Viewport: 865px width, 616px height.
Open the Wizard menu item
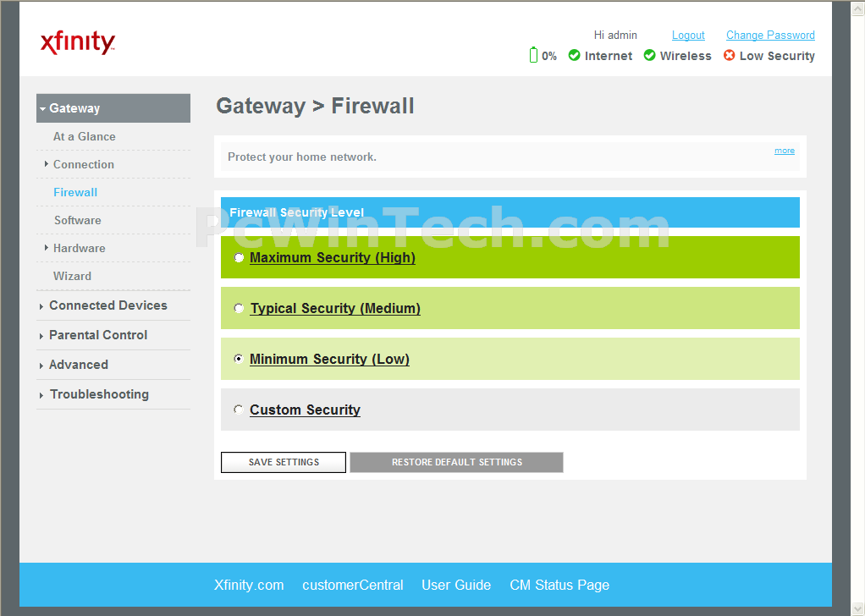click(x=72, y=276)
